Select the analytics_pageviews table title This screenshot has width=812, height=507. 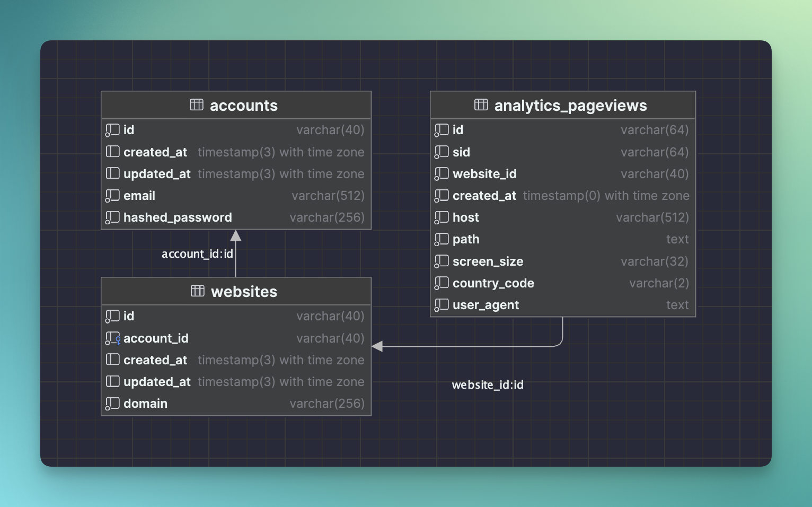coord(570,106)
